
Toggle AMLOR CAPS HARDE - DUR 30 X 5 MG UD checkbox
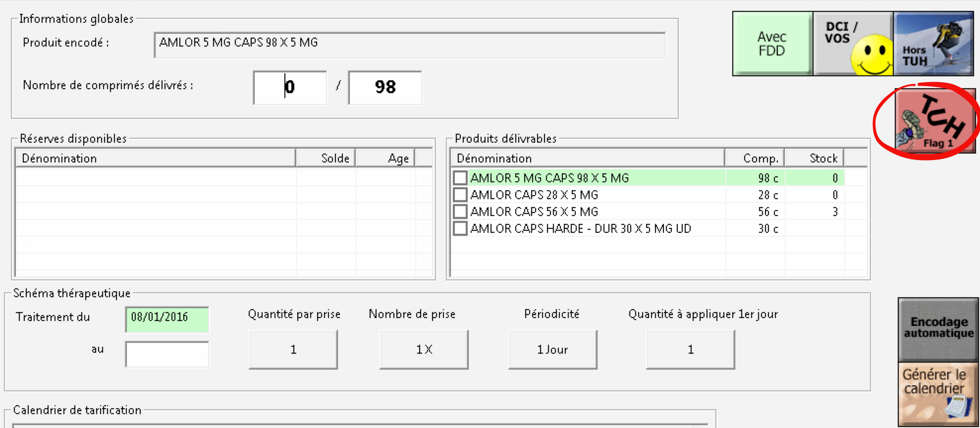coord(460,228)
